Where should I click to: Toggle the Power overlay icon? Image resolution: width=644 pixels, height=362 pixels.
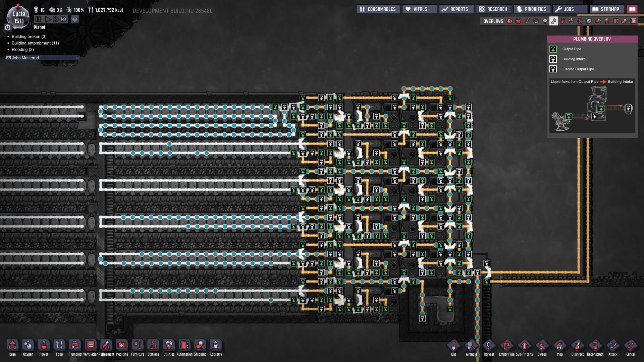click(x=518, y=21)
